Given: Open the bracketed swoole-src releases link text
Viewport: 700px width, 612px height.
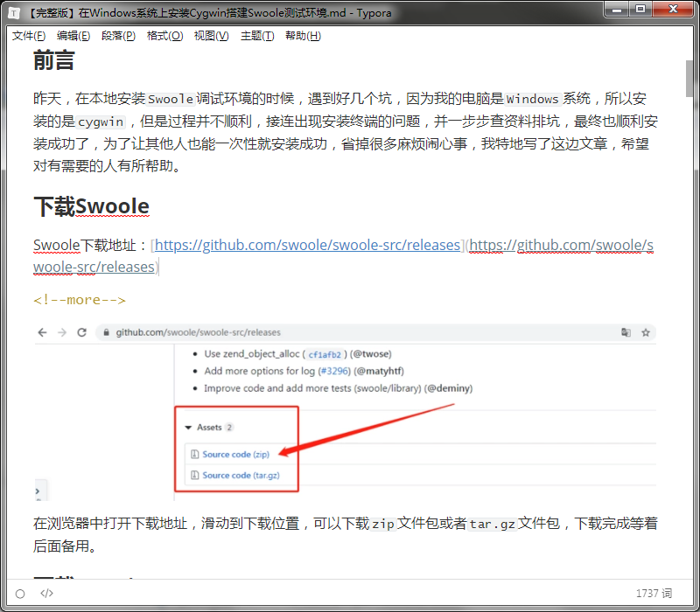Looking at the screenshot, I should point(307,245).
